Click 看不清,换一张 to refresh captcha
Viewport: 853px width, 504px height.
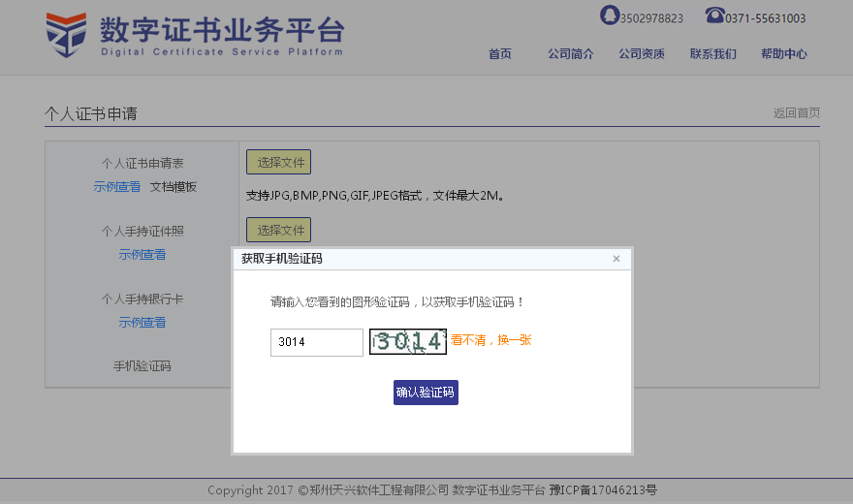click(x=490, y=340)
